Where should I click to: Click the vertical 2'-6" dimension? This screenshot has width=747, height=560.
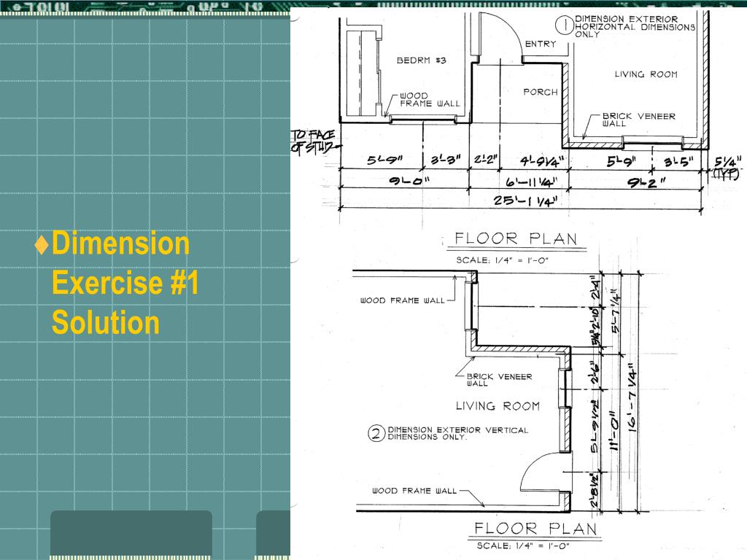[595, 374]
